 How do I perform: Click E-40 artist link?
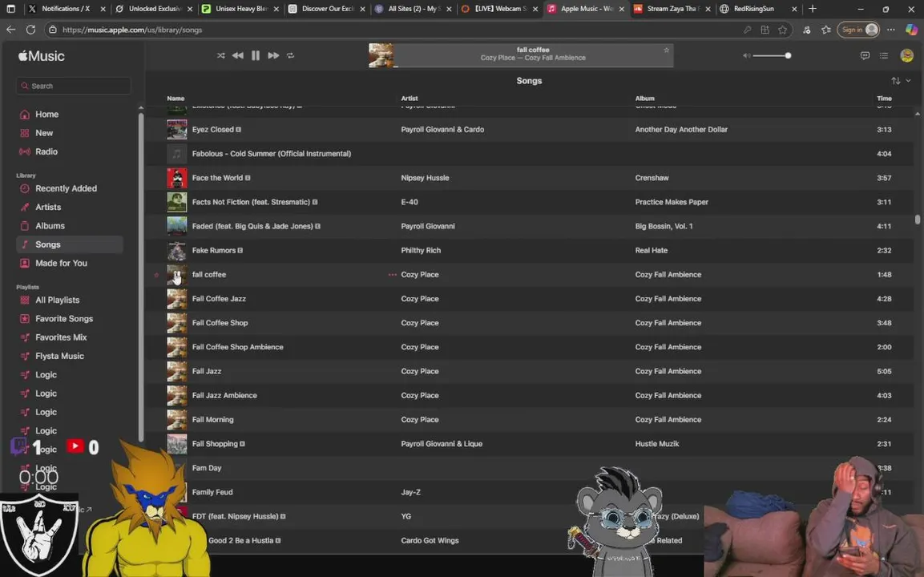pyautogui.click(x=410, y=202)
